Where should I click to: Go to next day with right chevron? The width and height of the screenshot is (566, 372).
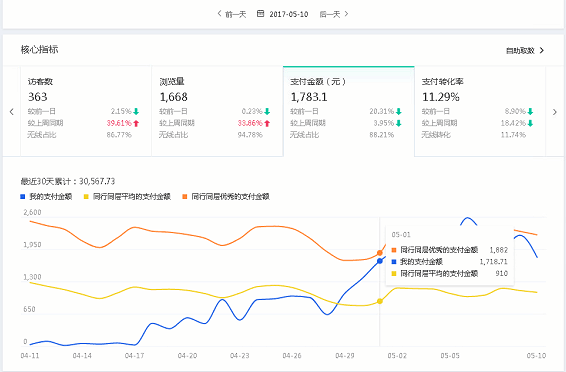pyautogui.click(x=347, y=14)
